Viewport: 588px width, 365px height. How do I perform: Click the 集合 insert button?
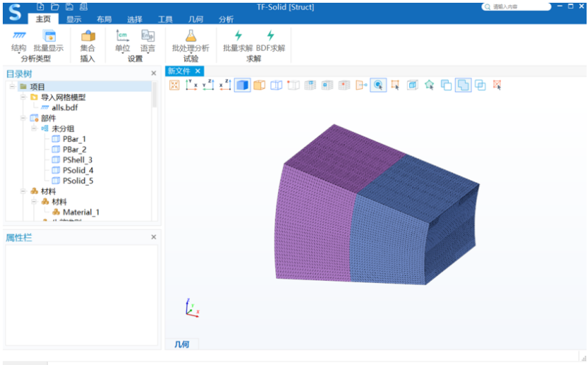click(x=88, y=41)
